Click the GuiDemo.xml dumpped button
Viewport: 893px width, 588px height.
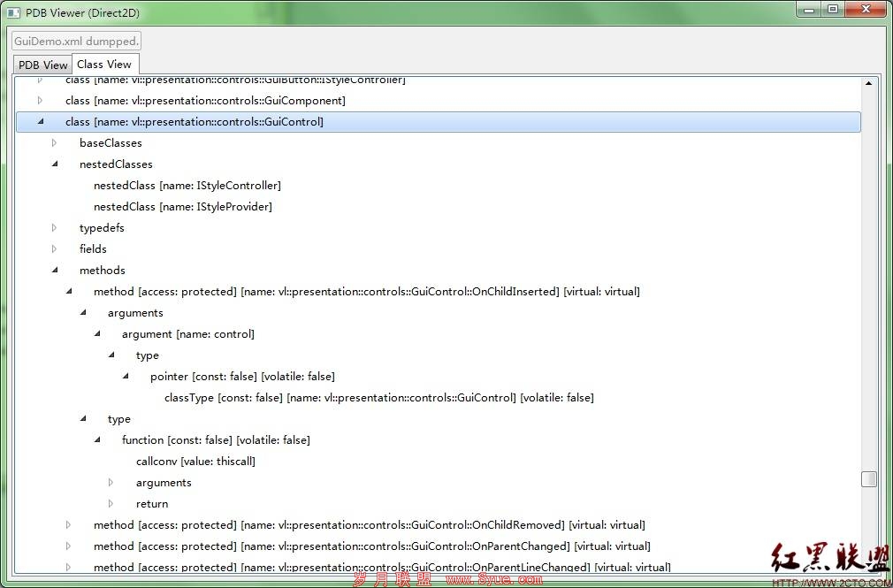coord(76,41)
